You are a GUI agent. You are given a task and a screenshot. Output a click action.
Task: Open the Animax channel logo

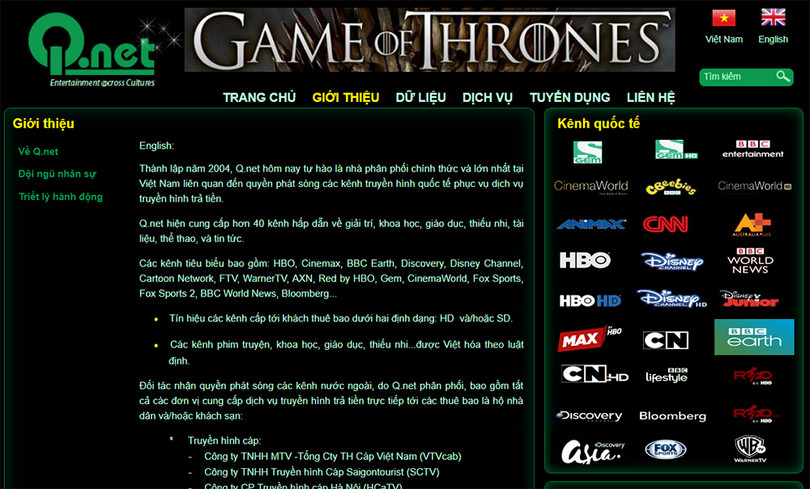pos(590,224)
